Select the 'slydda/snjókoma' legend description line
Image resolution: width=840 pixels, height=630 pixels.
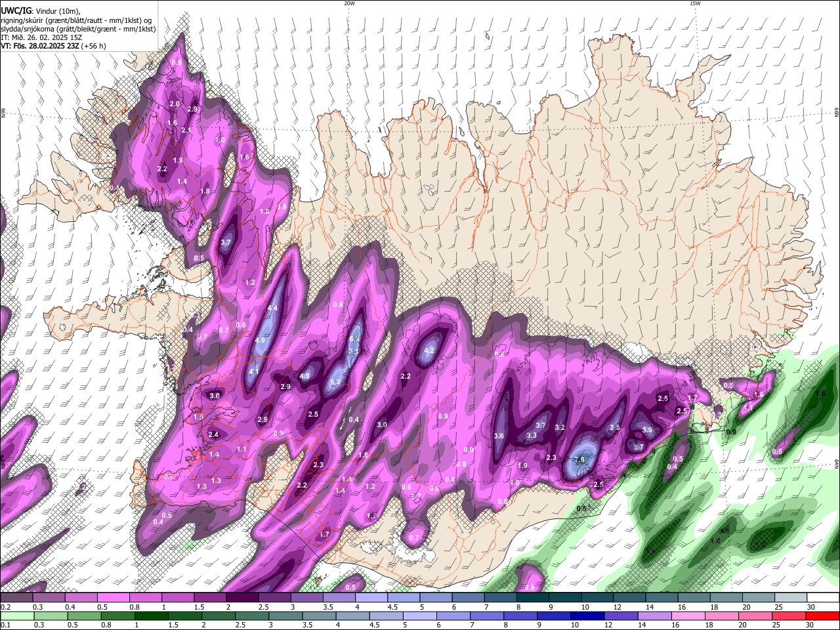78,29
